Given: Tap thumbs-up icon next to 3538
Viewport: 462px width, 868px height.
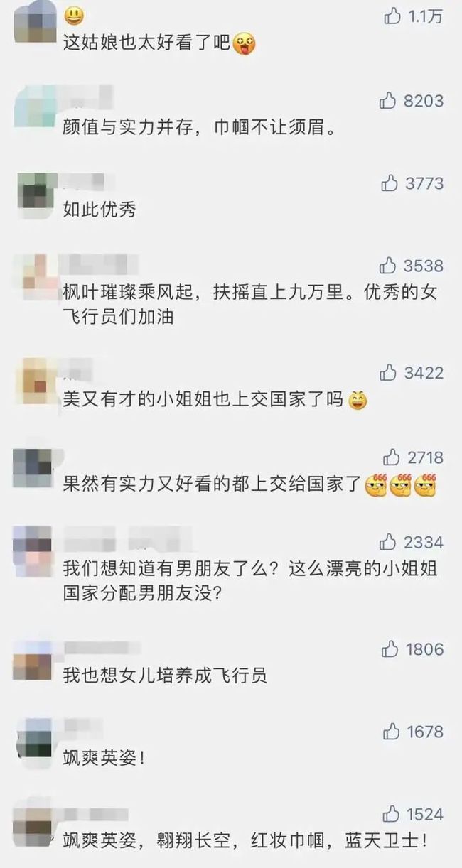Looking at the screenshot, I should (387, 266).
